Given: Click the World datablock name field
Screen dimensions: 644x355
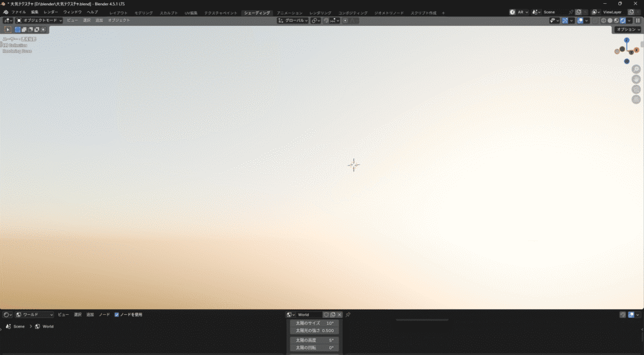Looking at the screenshot, I should (x=309, y=315).
